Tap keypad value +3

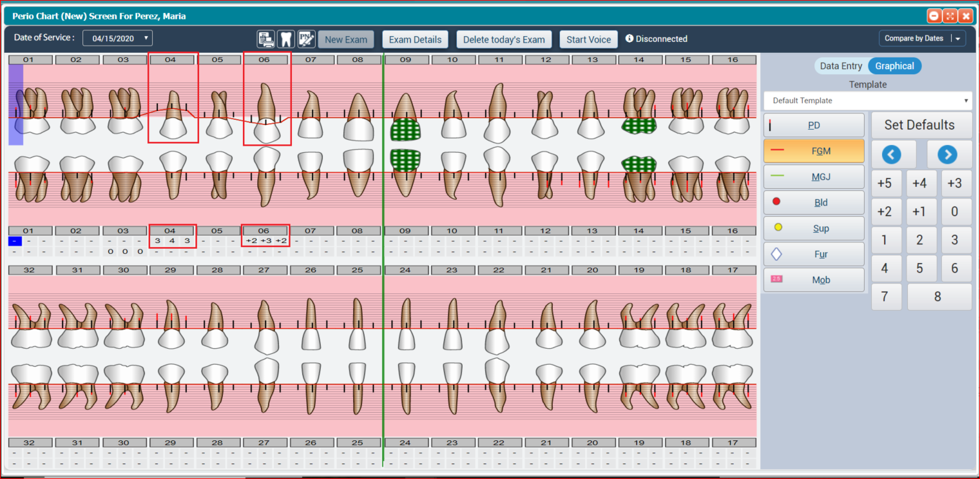point(955,184)
